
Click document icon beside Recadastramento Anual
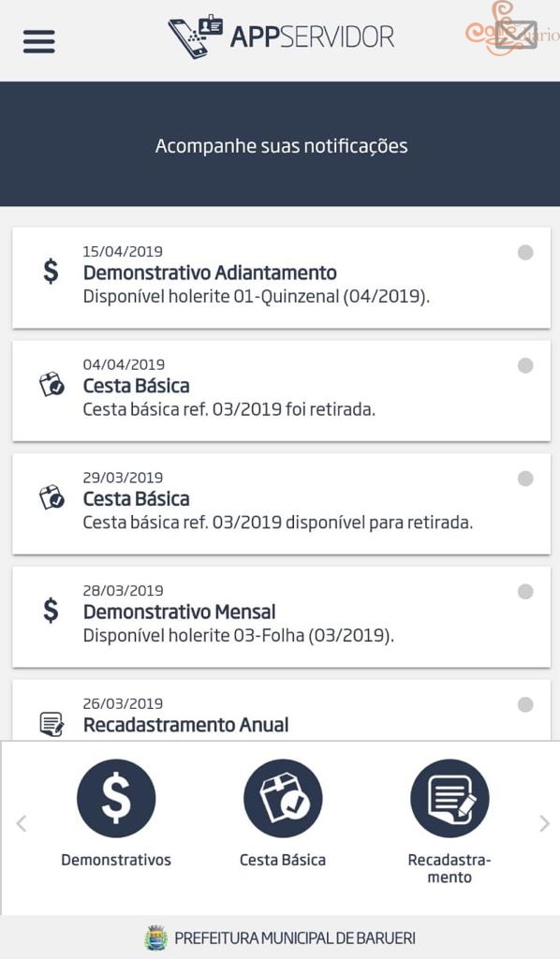[x=52, y=724]
